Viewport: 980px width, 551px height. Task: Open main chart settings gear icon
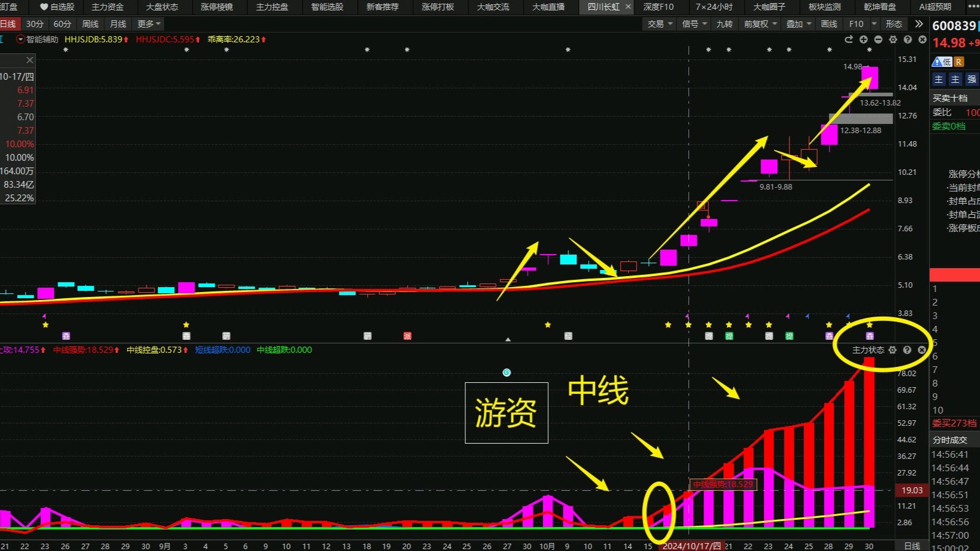pos(893,39)
